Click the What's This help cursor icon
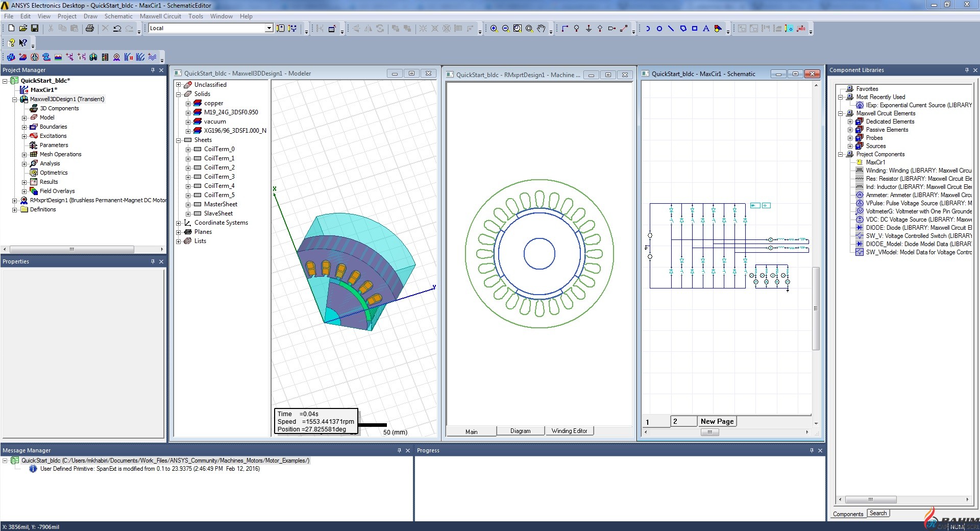Viewport: 980px width, 531px height. (x=23, y=42)
